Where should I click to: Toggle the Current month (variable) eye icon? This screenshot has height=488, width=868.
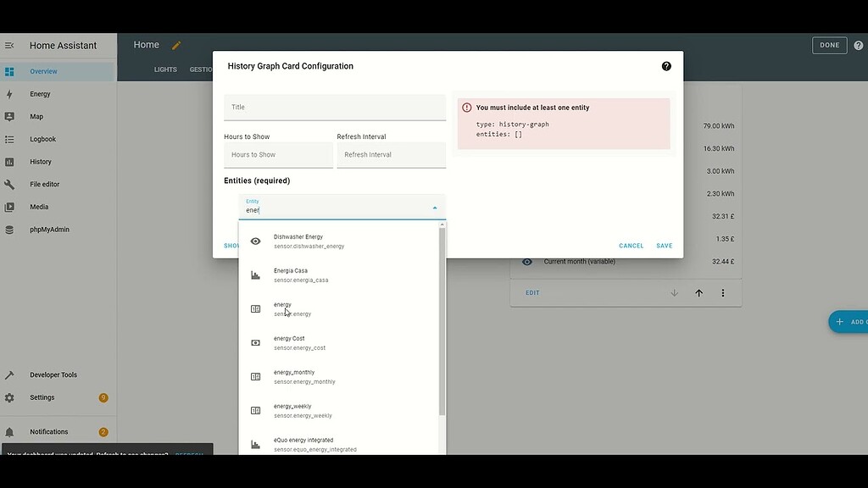coord(527,261)
